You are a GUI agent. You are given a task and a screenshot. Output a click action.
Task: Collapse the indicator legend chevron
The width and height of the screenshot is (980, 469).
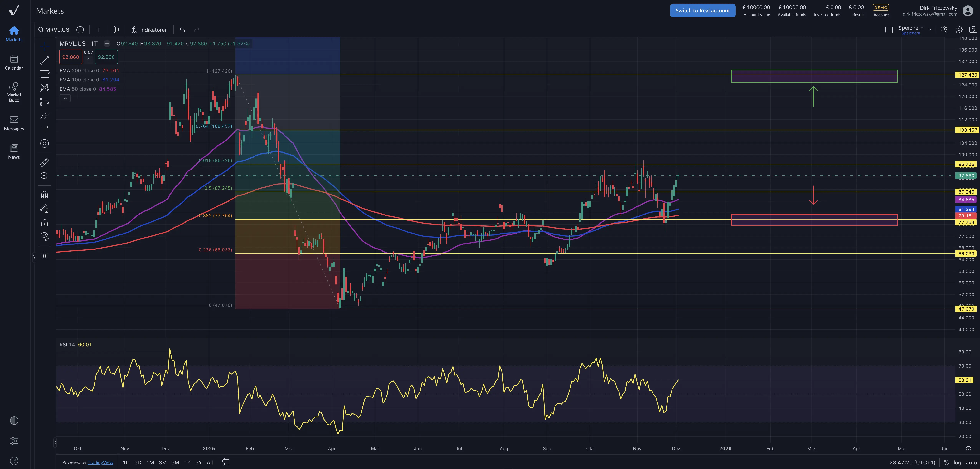coord(65,98)
